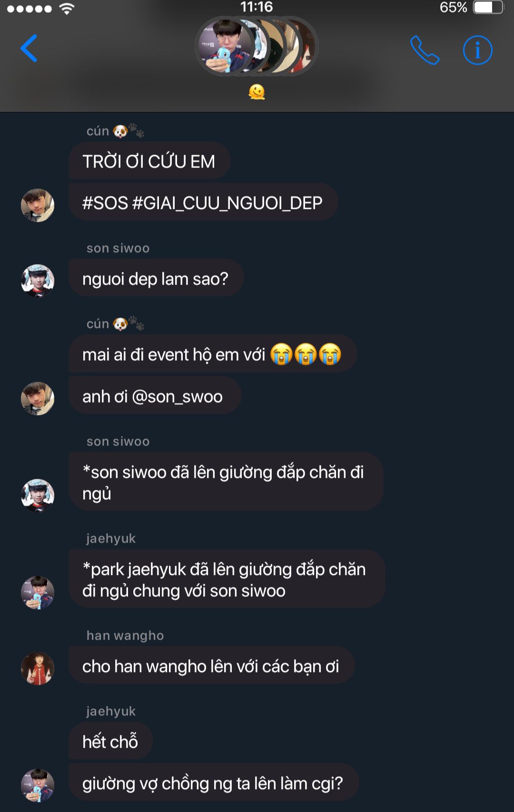Tap the 'han wangho' sender name label

(x=125, y=635)
